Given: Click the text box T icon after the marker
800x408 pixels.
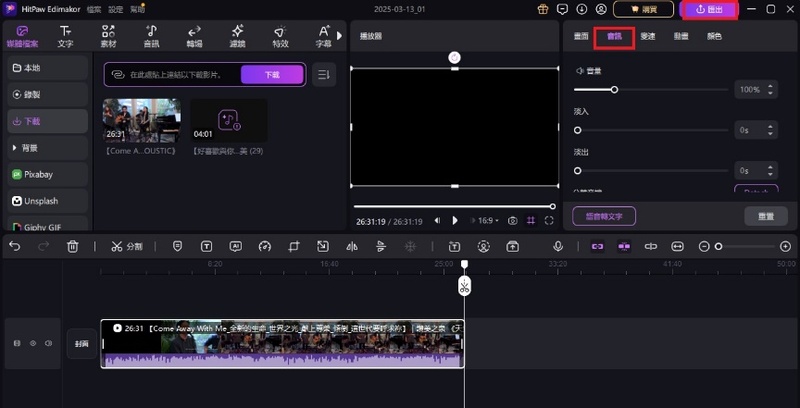Looking at the screenshot, I should [206, 247].
